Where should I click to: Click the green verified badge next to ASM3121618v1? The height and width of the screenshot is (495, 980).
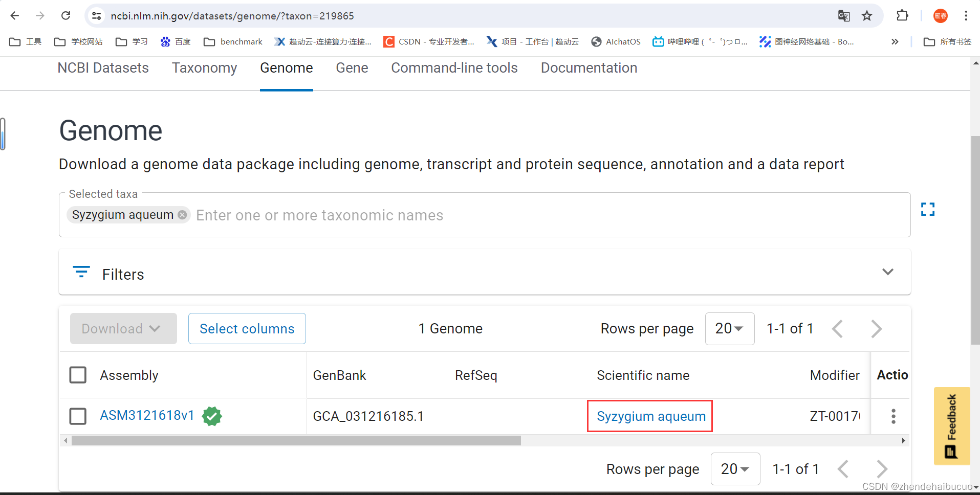click(212, 416)
